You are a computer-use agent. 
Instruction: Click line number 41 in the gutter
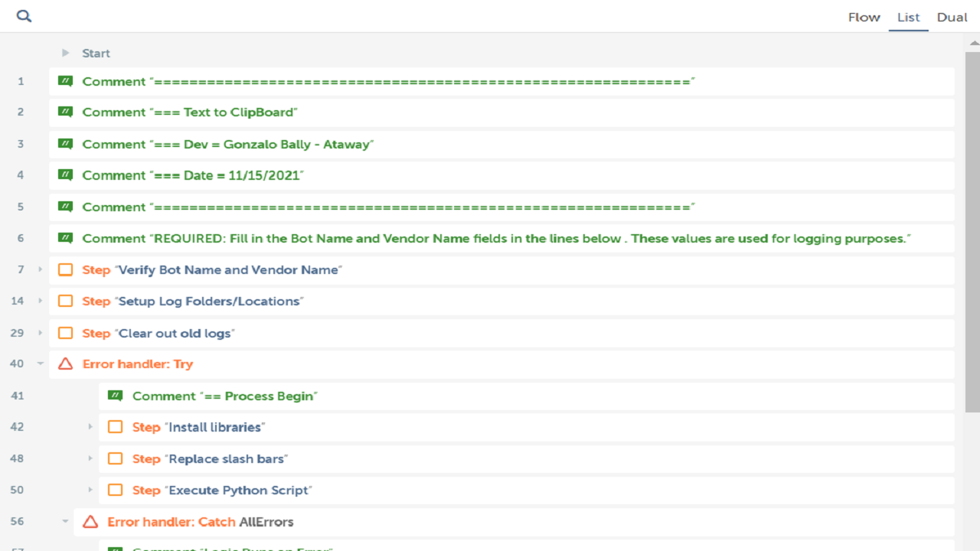coord(18,396)
